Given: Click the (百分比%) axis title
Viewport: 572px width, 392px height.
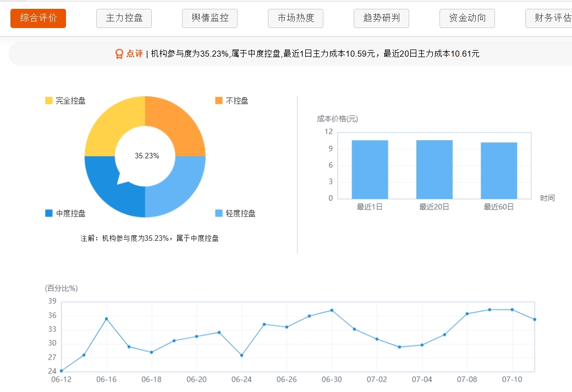Looking at the screenshot, I should pyautogui.click(x=61, y=289).
